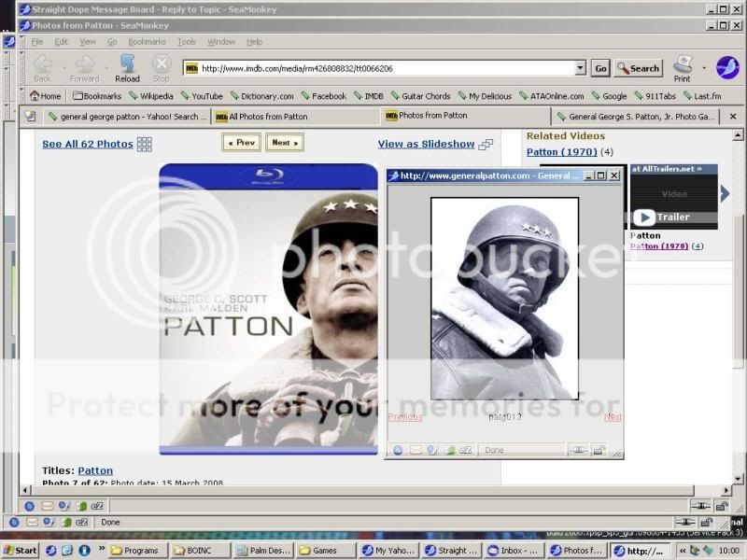This screenshot has width=747, height=560.
Task: Open the 'See All 62 Photos' link
Action: point(88,144)
